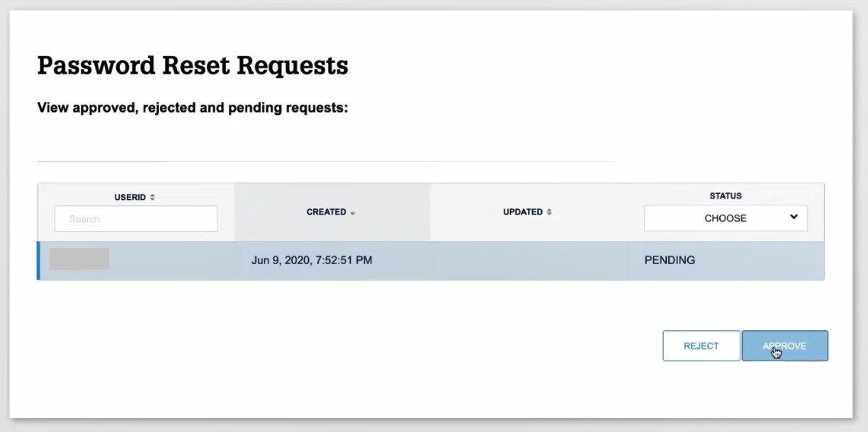Click the Search box under the USERID header
The image size is (868, 432).
135,219
